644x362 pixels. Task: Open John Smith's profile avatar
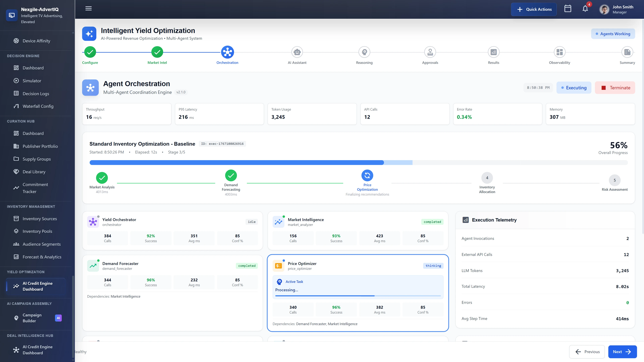tap(604, 9)
